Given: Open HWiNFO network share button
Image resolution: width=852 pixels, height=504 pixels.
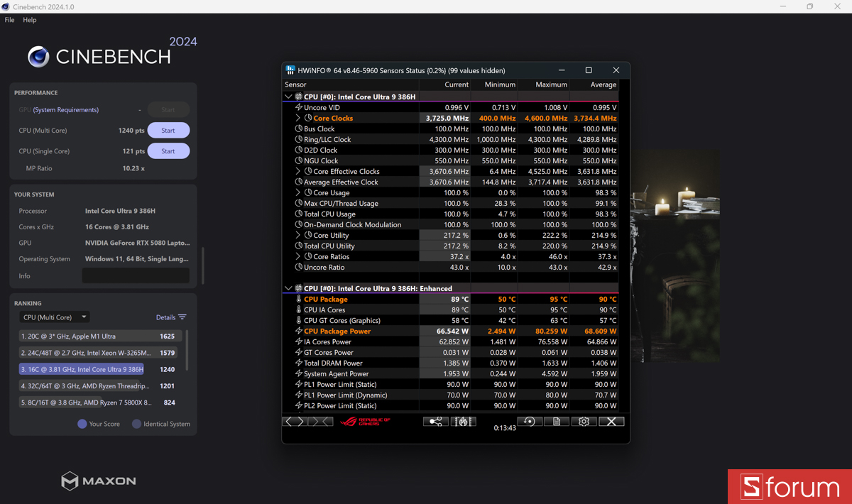Looking at the screenshot, I should [x=435, y=422].
